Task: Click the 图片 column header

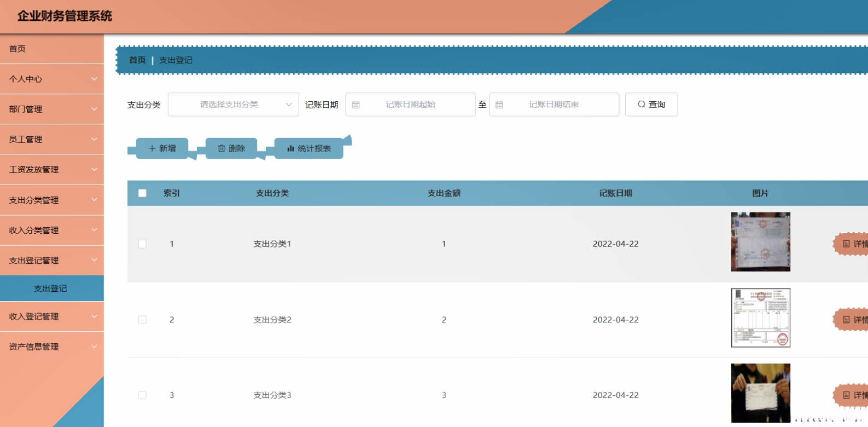Action: pyautogui.click(x=760, y=193)
